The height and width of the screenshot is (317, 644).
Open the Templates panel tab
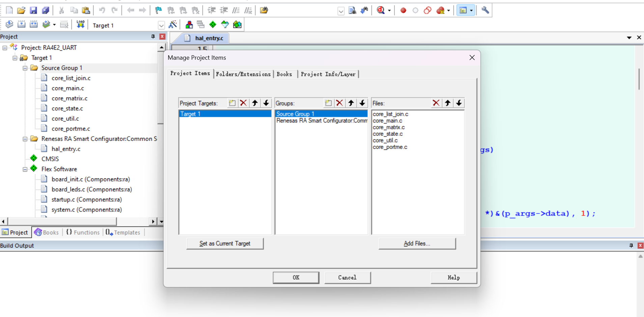(123, 232)
